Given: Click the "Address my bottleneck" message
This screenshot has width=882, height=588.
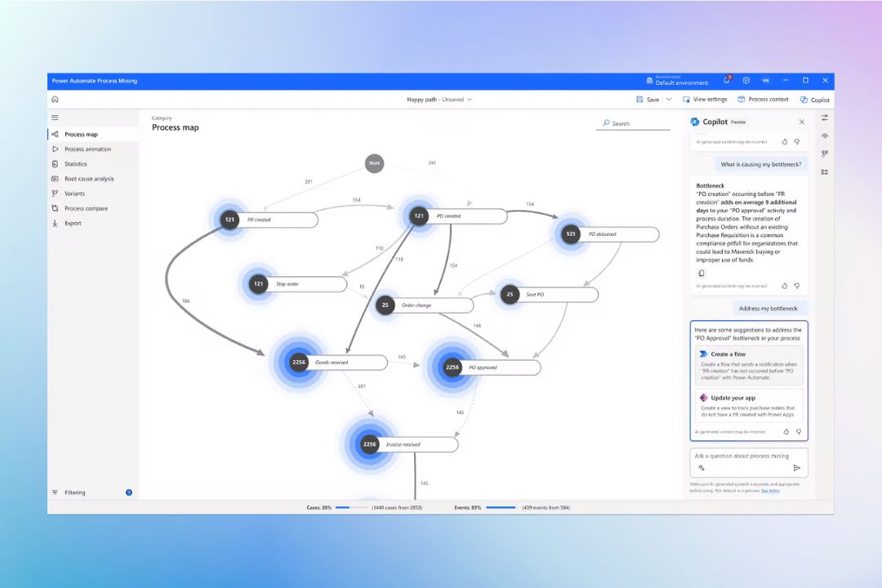Looking at the screenshot, I should point(768,309).
